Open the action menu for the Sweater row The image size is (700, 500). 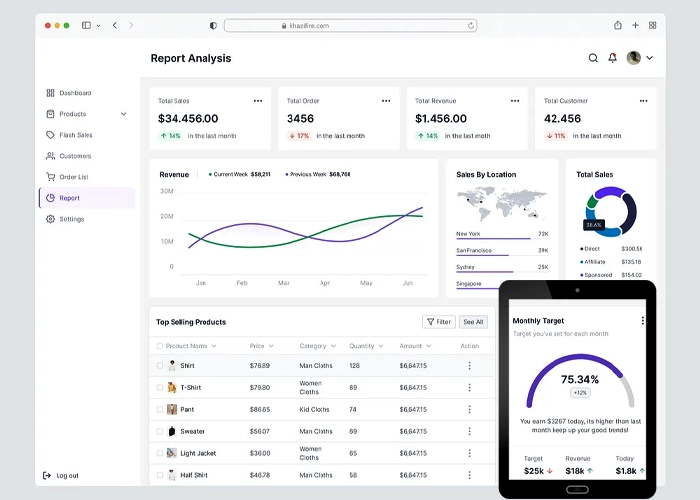click(x=470, y=431)
